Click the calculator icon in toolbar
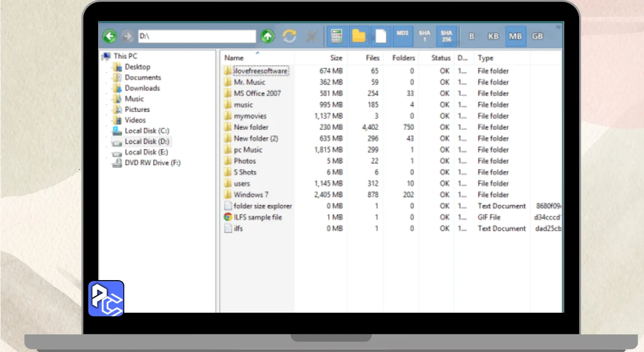Image resolution: width=644 pixels, height=352 pixels. (x=336, y=36)
